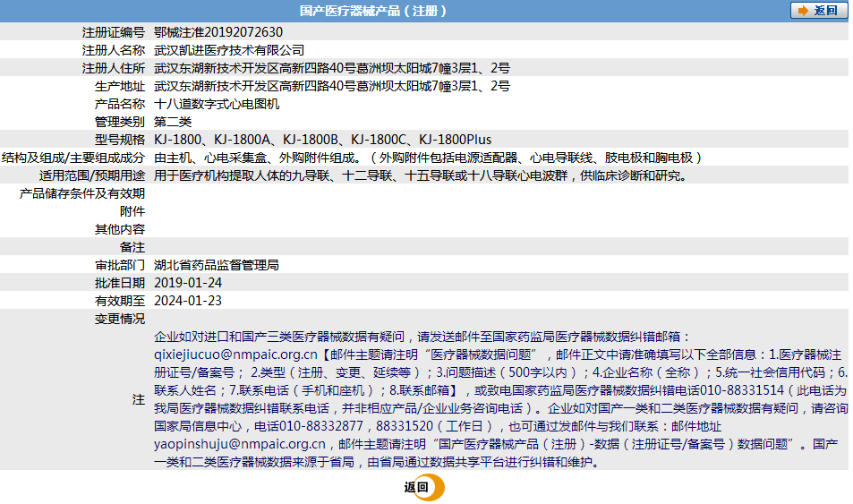Click the 其他内容 label
Viewport: 853px width, 504px height.
point(120,230)
